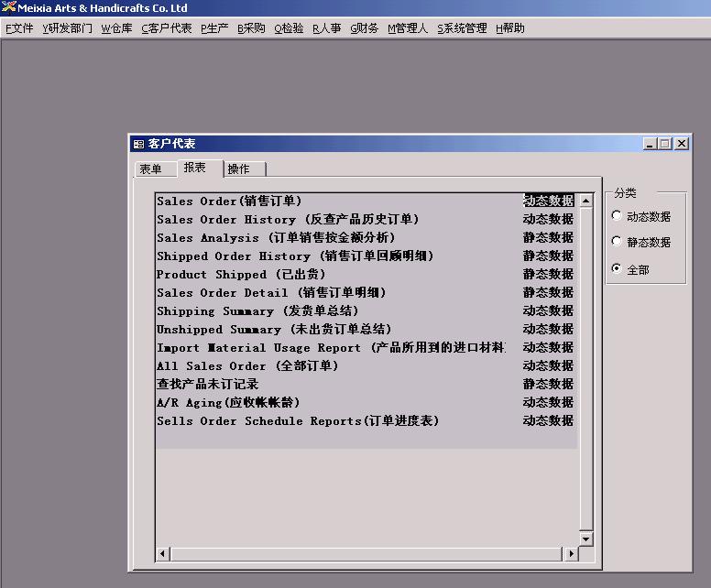
Task: Open the C客户代表 menu
Action: pos(167,28)
